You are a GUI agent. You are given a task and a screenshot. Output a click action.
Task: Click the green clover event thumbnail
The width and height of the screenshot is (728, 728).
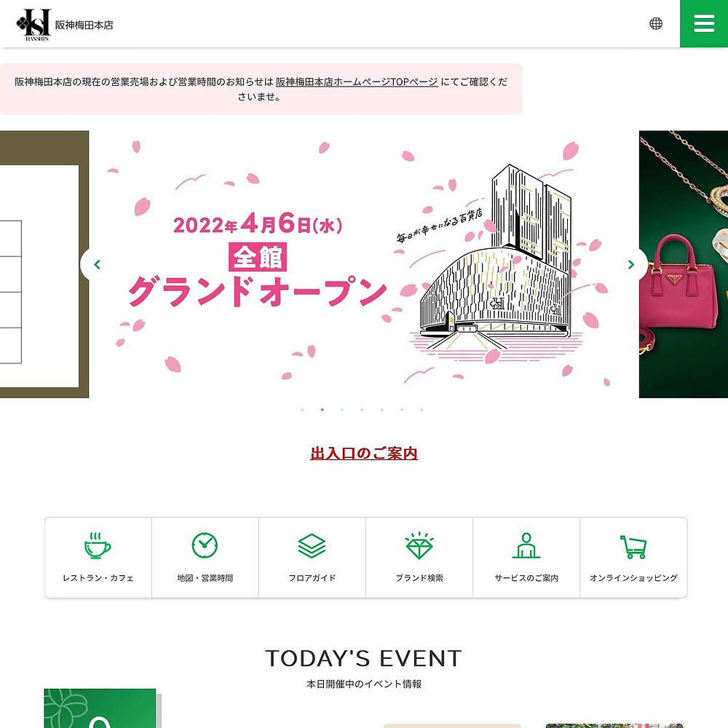[x=100, y=708]
